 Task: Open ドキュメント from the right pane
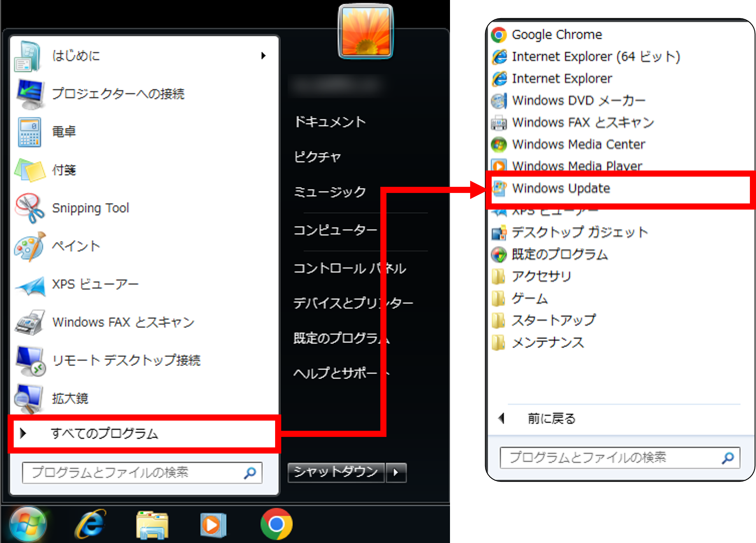pyautogui.click(x=330, y=122)
